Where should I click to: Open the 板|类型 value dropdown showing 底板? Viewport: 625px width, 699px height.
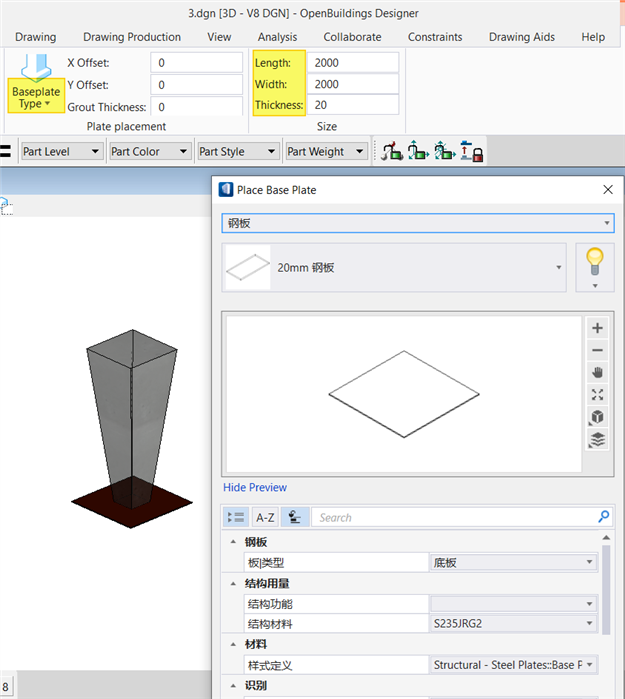click(513, 563)
